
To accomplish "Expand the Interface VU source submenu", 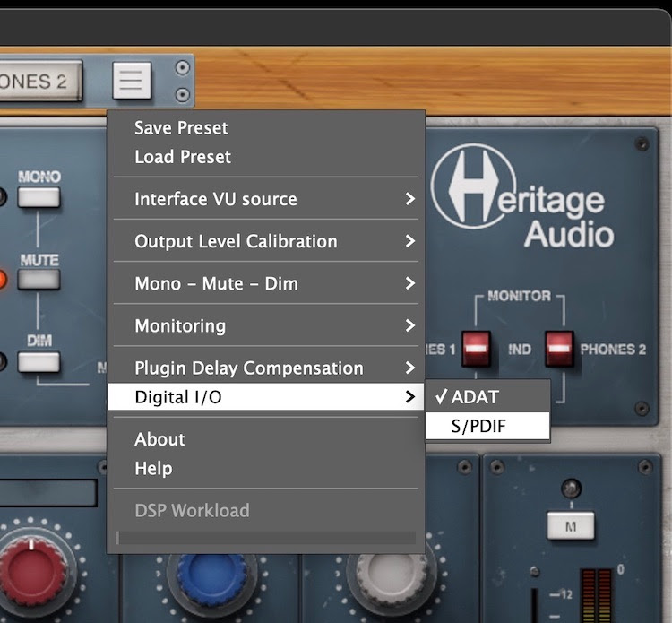I will pos(265,199).
